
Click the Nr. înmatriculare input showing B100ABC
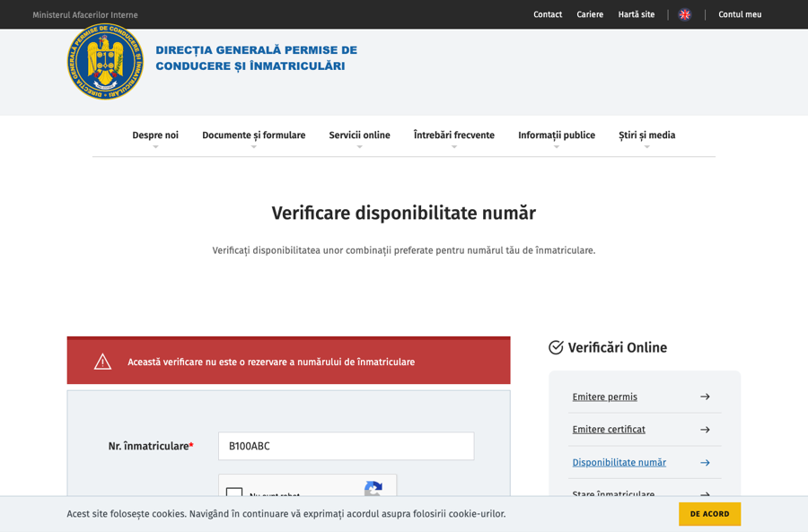[x=346, y=446]
